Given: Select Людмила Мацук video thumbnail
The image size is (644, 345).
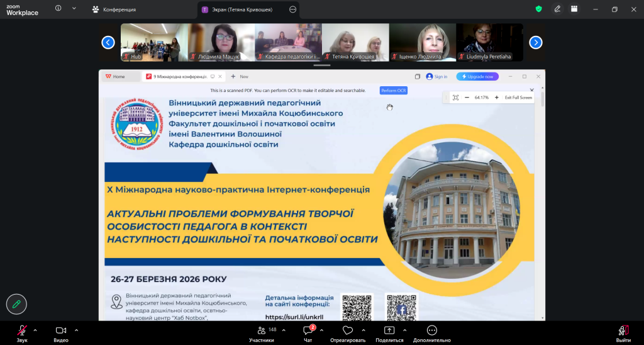Looking at the screenshot, I should coord(221,42).
